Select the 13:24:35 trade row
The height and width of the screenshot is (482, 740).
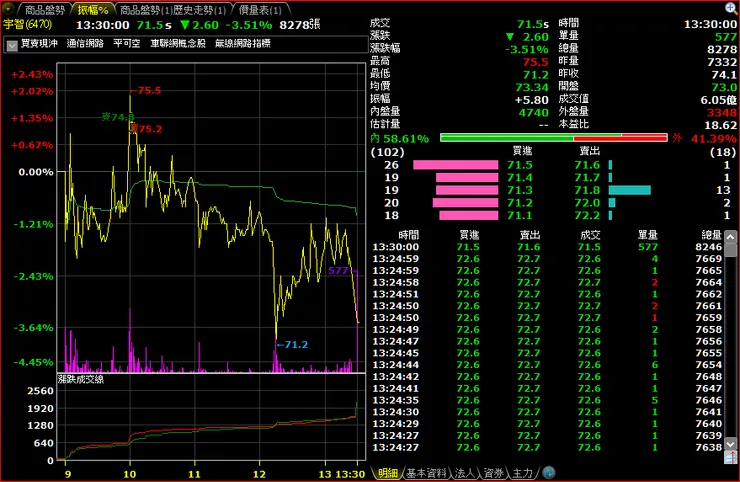[547, 400]
